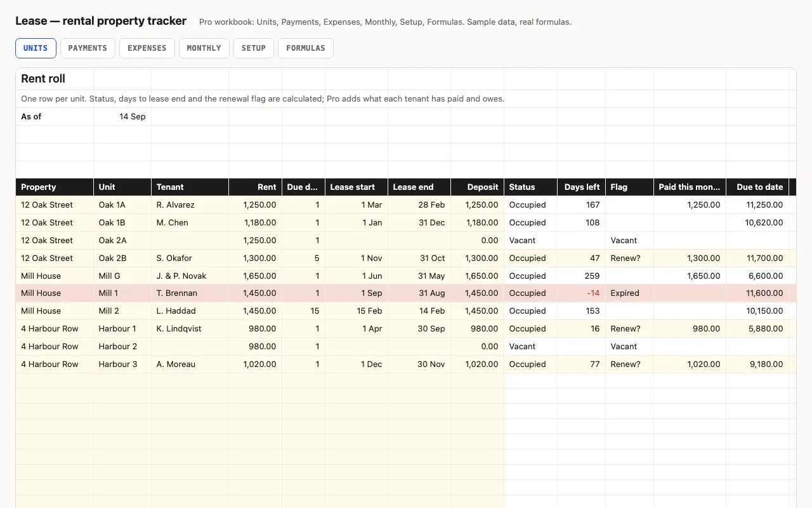Select tenant cell M. Chen
Viewport: 812px width, 508px height.
tap(190, 223)
